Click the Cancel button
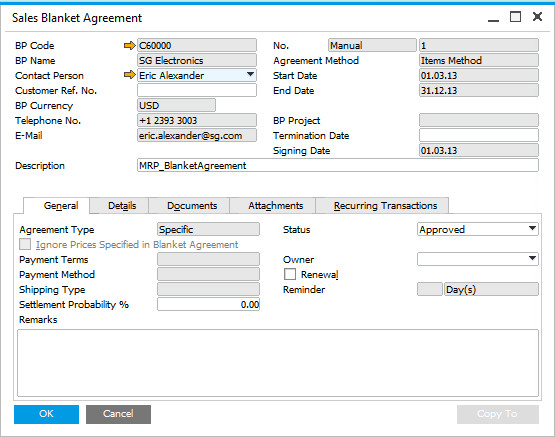556x438 pixels. point(118,414)
